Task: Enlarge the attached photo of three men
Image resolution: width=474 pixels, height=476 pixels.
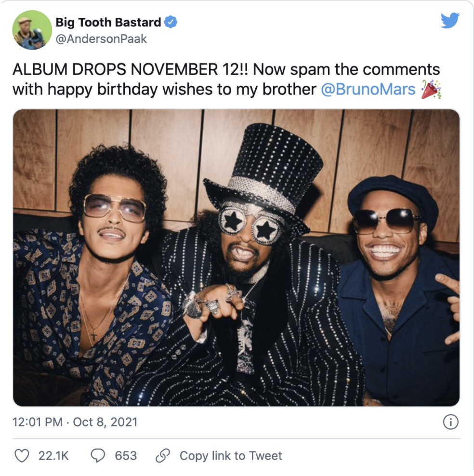Action: tap(236, 258)
